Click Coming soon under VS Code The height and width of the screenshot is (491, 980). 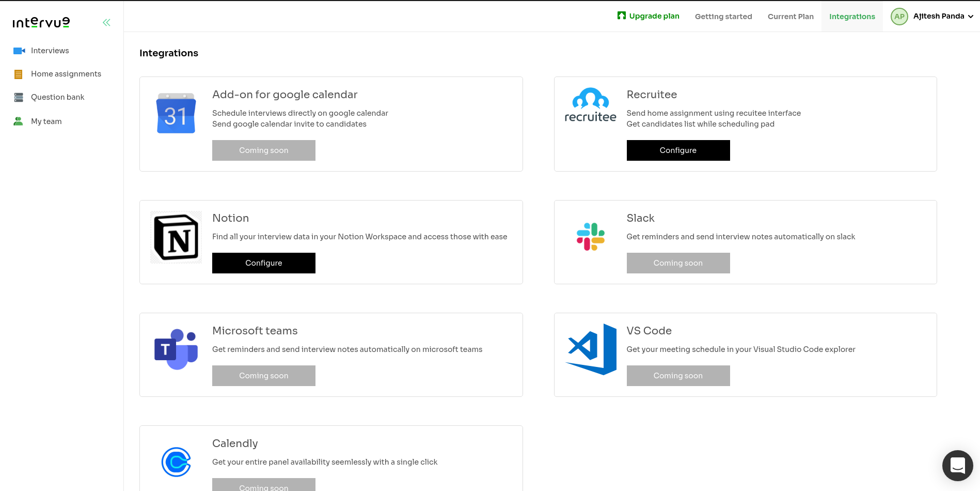(x=678, y=376)
